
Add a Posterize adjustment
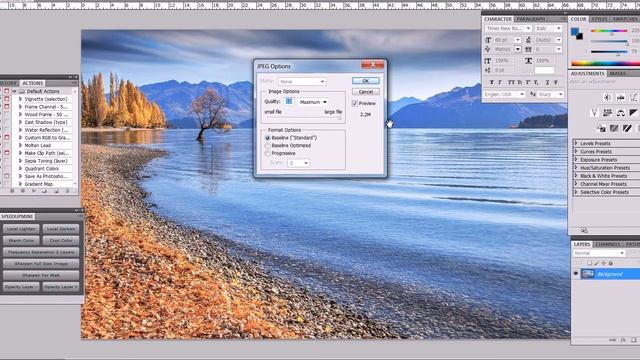click(614, 128)
